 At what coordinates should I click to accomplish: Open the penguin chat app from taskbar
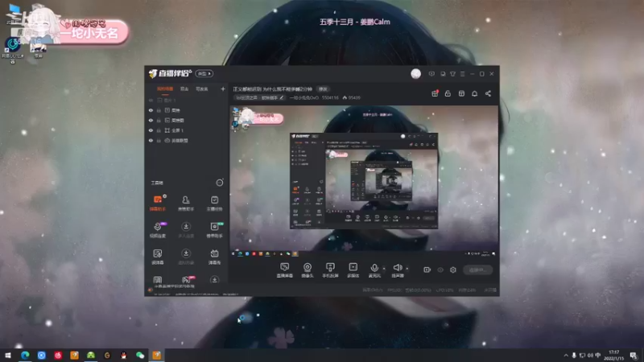click(123, 355)
